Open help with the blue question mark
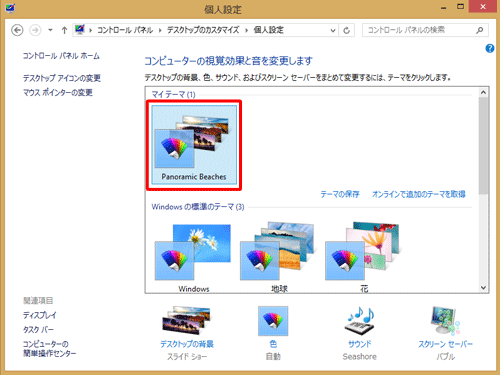 point(490,49)
